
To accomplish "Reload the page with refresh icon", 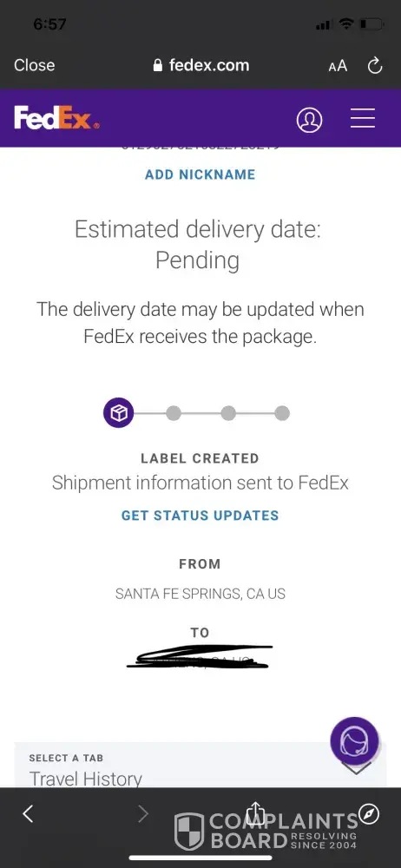I will pos(375,66).
